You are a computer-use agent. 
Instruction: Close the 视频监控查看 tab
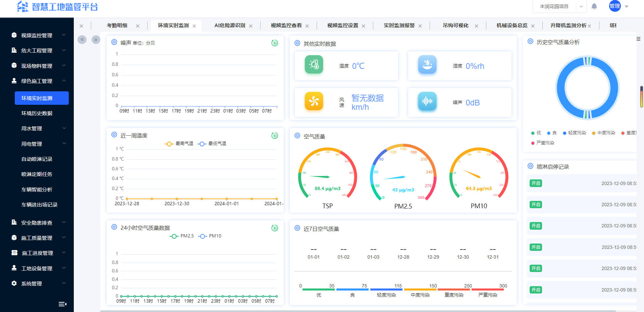(x=307, y=26)
